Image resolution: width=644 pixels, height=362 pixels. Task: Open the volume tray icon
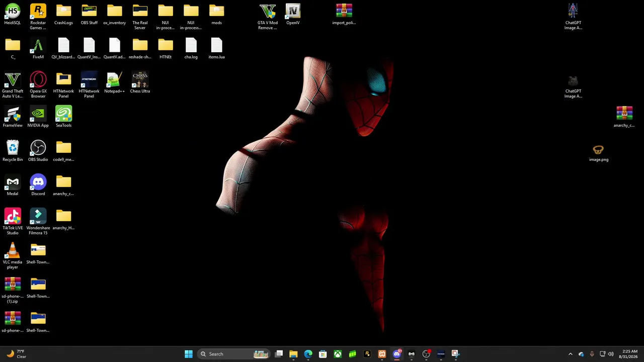click(611, 354)
